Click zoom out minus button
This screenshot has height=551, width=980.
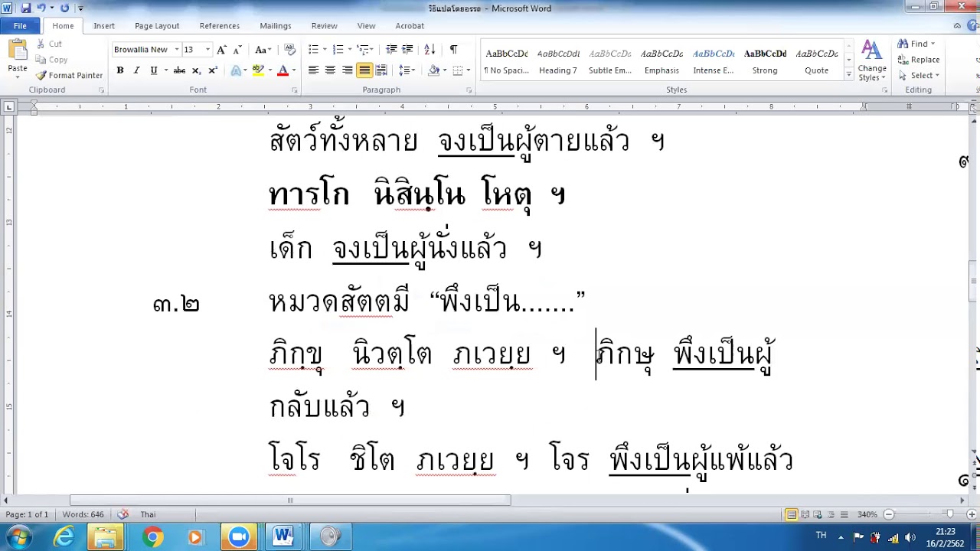[x=889, y=514]
